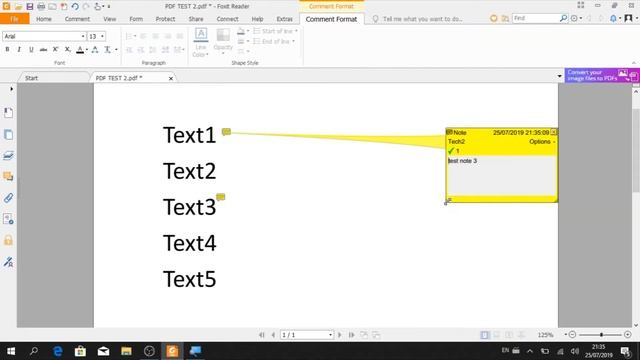Open the Opacity dropdown
This screenshot has width=640, height=360.
(x=223, y=42)
